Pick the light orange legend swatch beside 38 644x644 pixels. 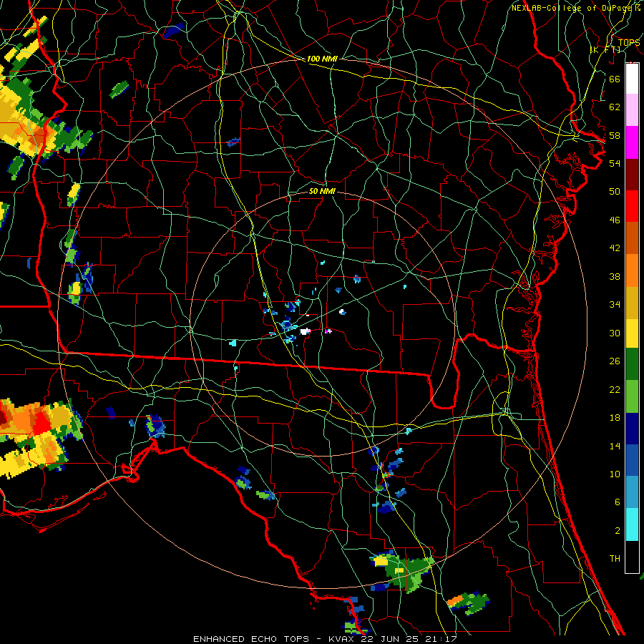tap(632, 270)
